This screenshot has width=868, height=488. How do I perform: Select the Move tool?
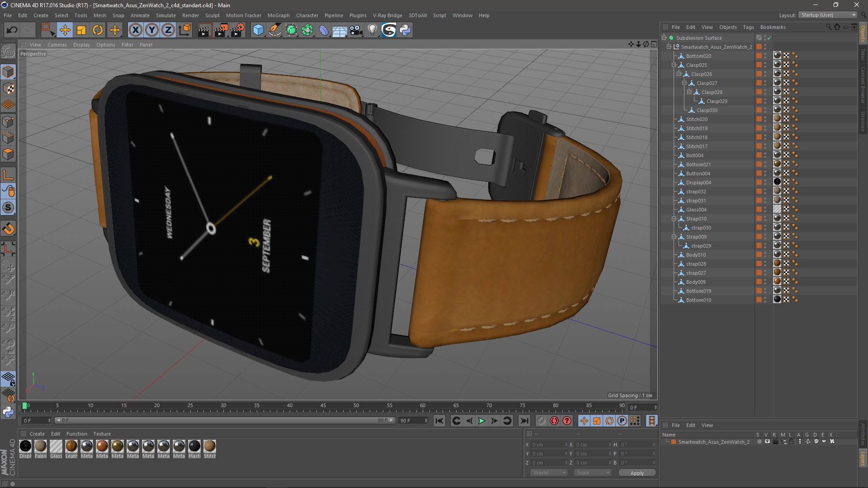click(x=65, y=30)
